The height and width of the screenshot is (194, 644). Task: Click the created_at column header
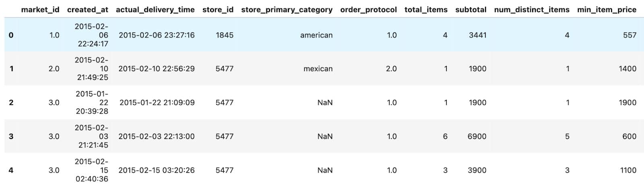[87, 10]
